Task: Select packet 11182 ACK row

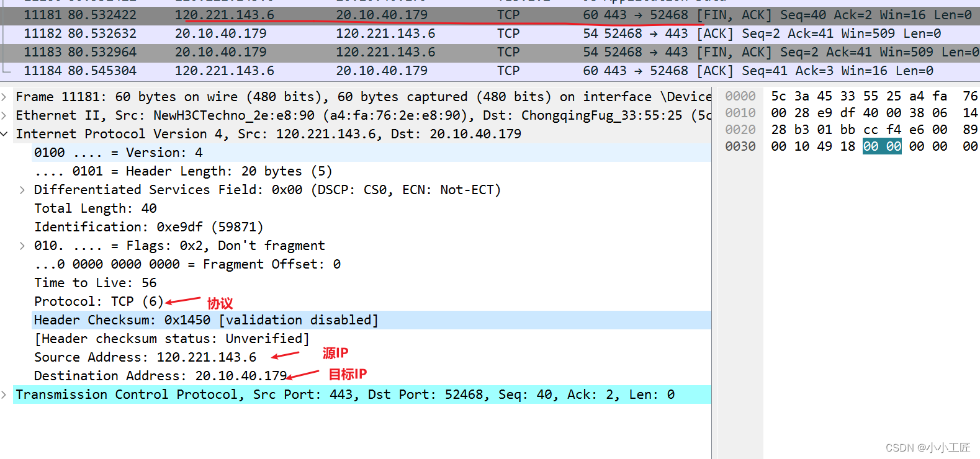Action: coord(490,34)
